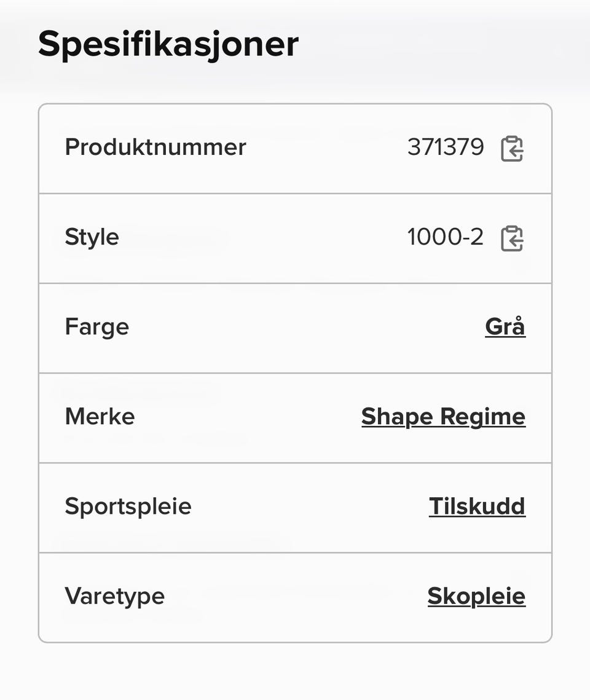The width and height of the screenshot is (590, 700).
Task: Browse all Shape Regime products
Action: coord(443,417)
